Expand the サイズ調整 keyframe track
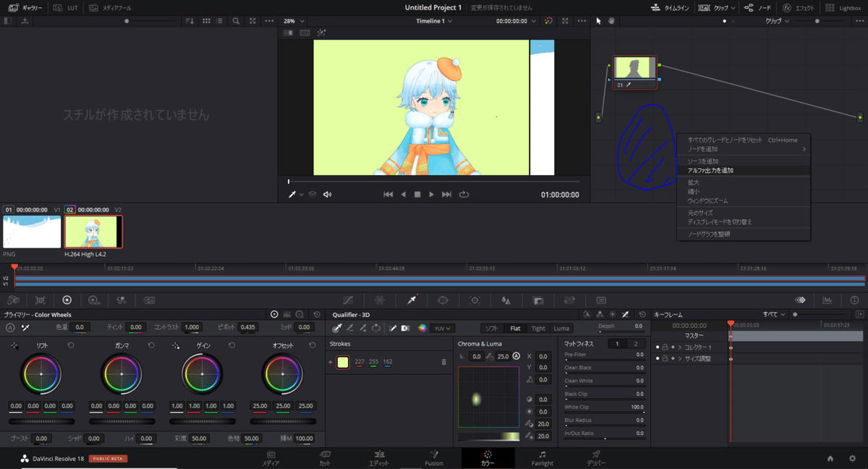The width and height of the screenshot is (868, 469). (679, 359)
